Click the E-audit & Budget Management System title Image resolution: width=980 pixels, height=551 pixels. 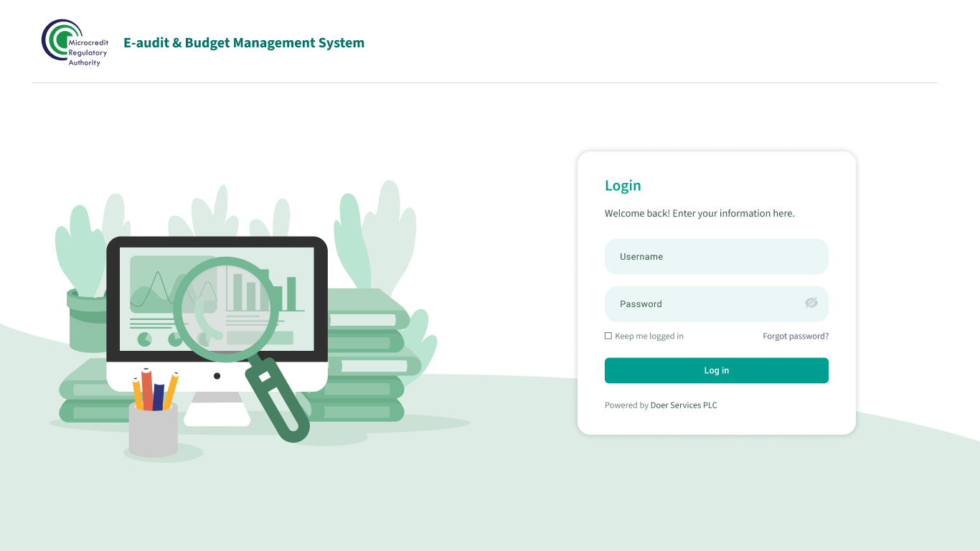pos(244,43)
